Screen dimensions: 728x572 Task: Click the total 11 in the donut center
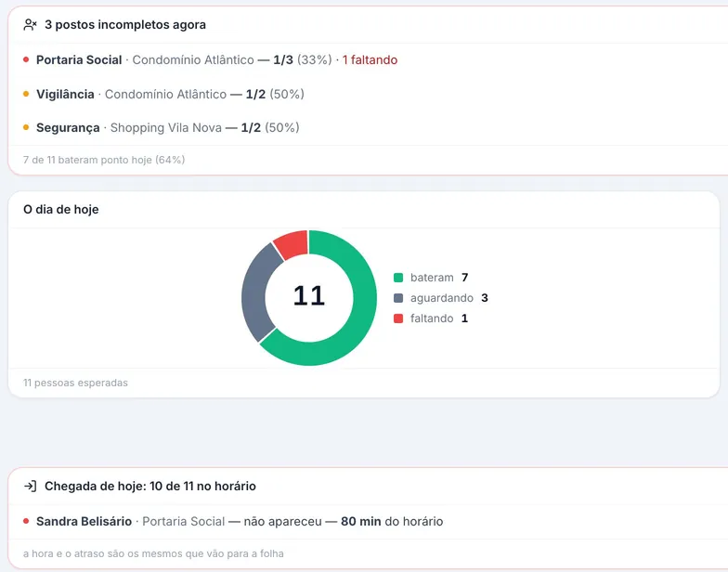308,295
